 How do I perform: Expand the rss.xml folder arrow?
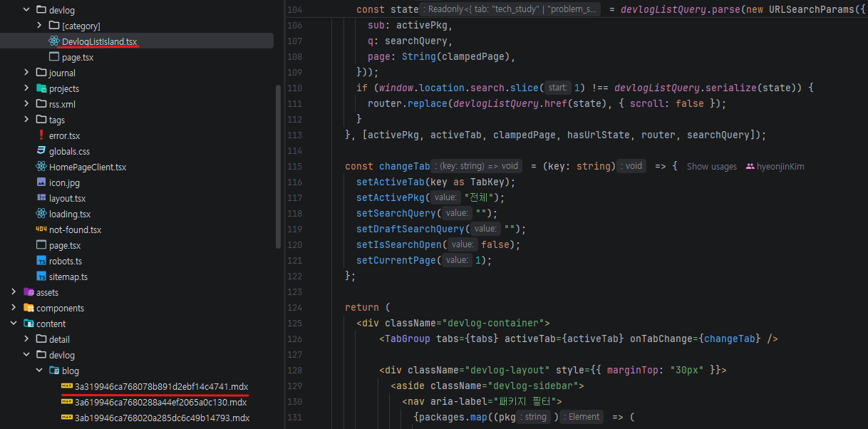pos(26,104)
